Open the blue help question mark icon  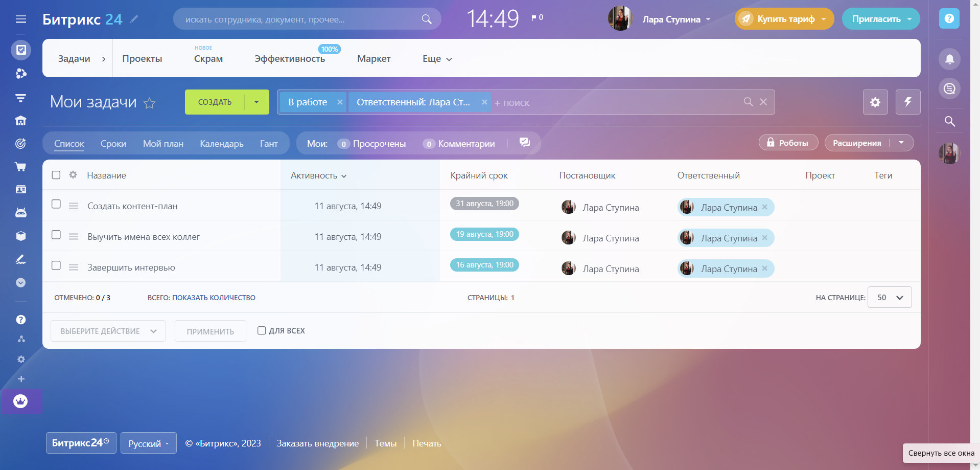point(949,19)
